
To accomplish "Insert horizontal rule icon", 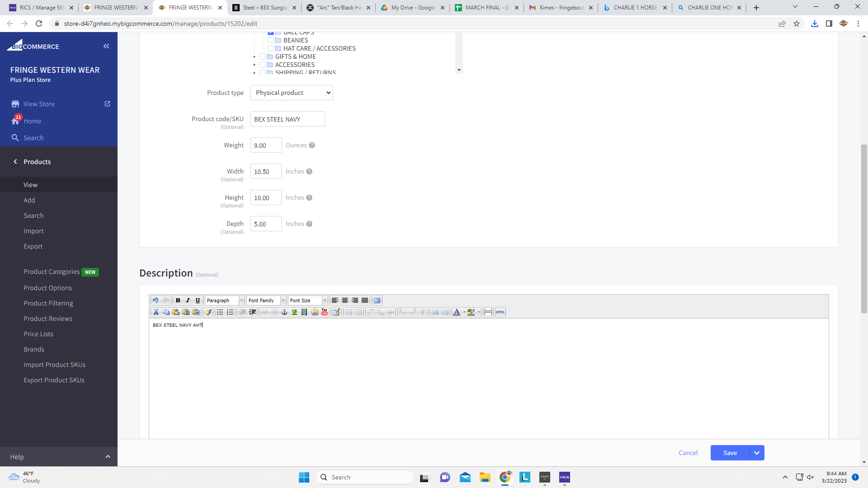I will (488, 312).
